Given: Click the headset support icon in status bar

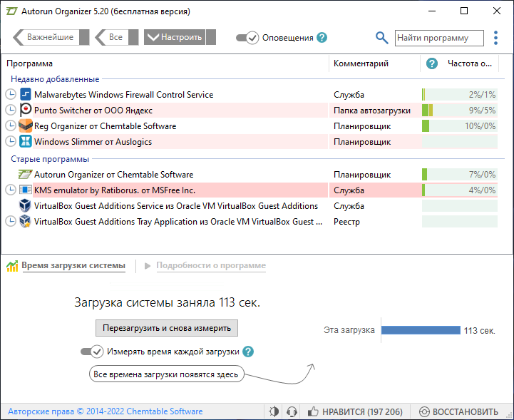Looking at the screenshot, I should [x=292, y=411].
